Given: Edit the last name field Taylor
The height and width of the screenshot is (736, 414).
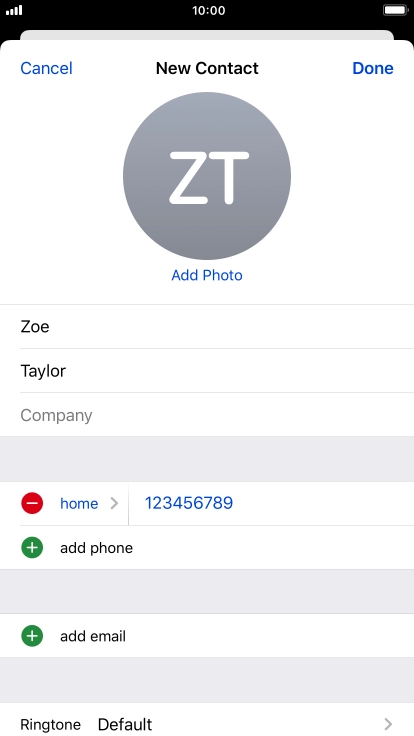Looking at the screenshot, I should click(x=207, y=371).
